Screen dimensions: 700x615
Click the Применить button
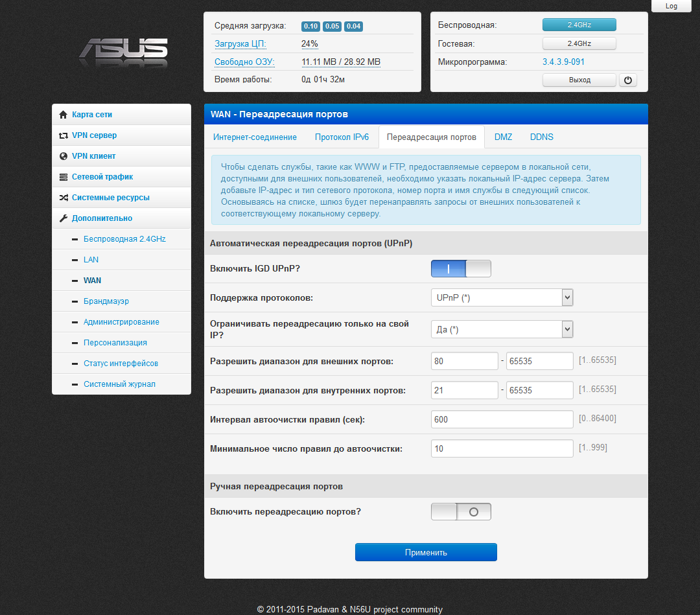(x=426, y=552)
